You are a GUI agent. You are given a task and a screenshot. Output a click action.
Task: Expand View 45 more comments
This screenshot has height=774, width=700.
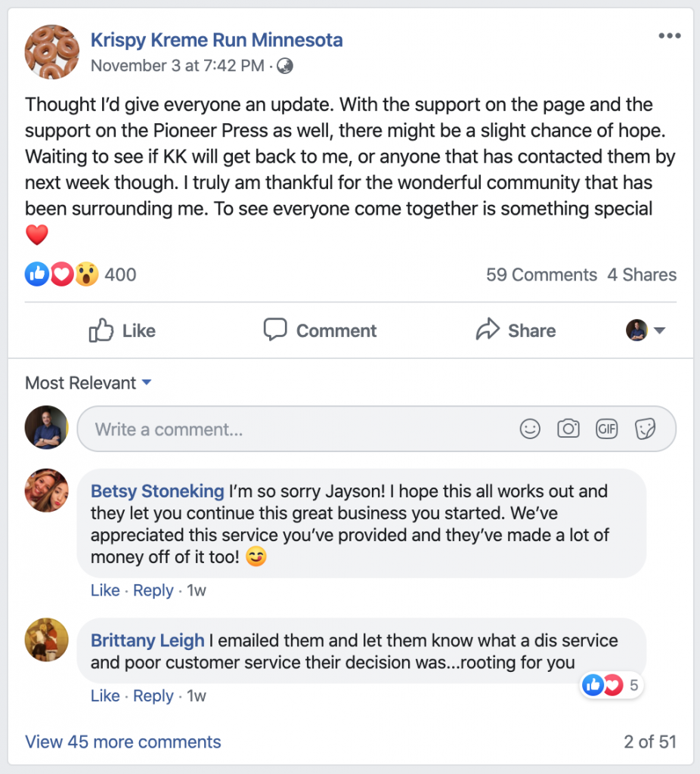click(123, 741)
